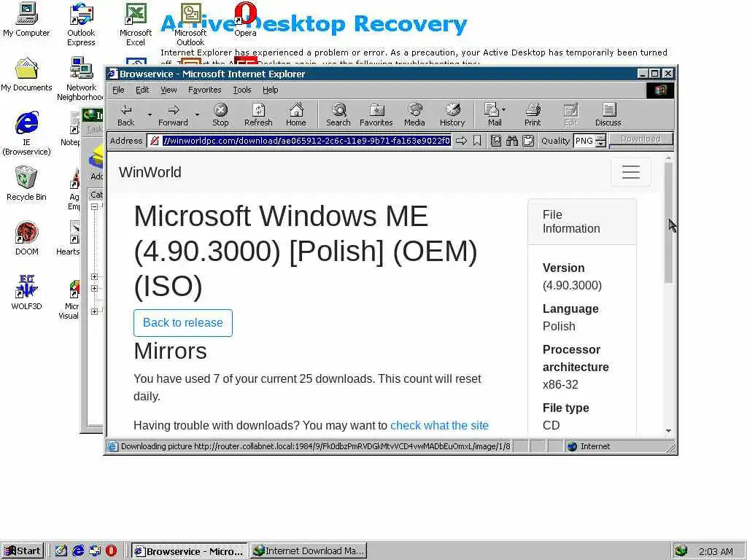Open the Forward history dropdown arrow
The width and height of the screenshot is (747, 560).
[x=197, y=115]
